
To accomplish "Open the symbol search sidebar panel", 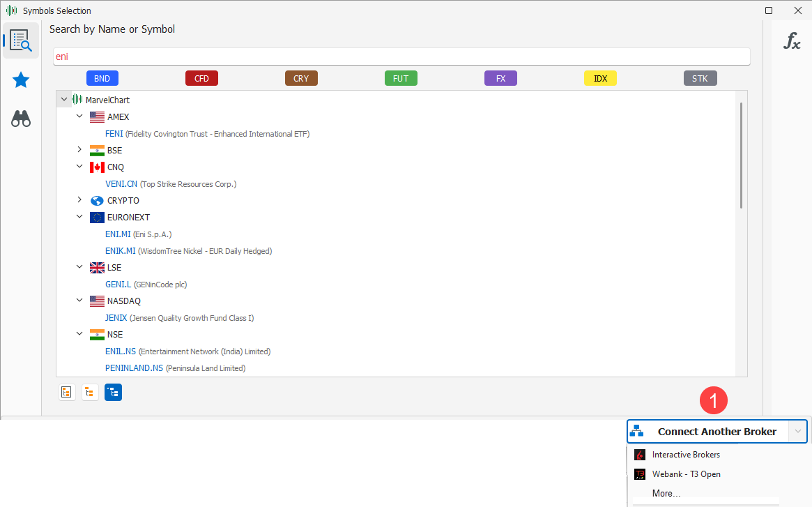I will 21,40.
